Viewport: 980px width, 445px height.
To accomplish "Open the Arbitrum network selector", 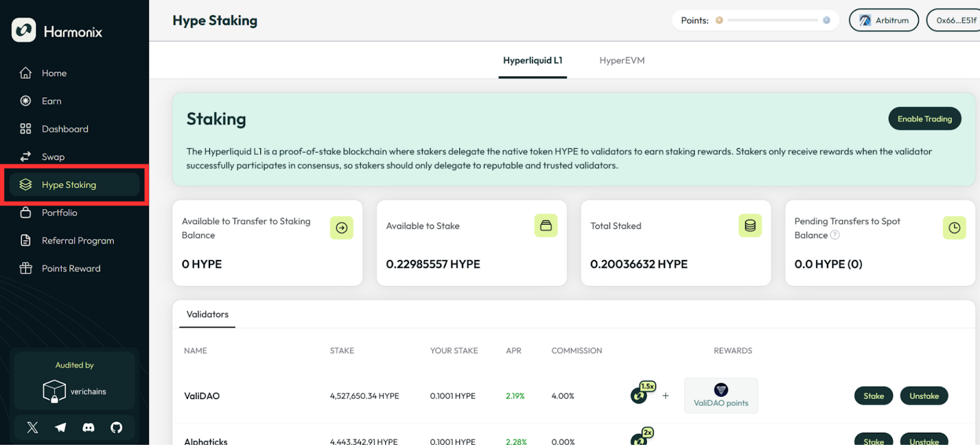I will tap(883, 20).
